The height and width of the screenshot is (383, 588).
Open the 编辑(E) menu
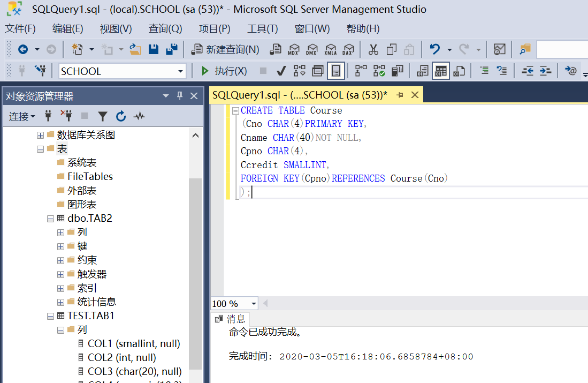pos(67,28)
